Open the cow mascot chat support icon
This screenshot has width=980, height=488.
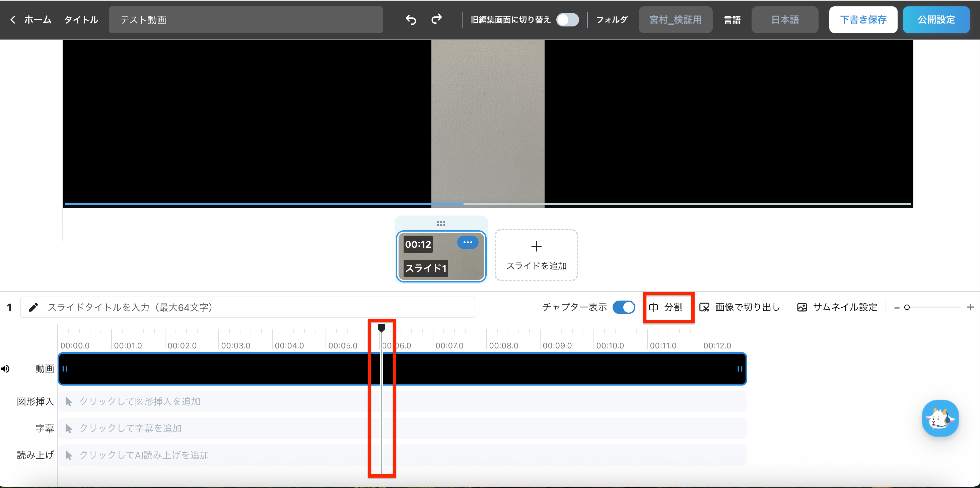tap(940, 418)
